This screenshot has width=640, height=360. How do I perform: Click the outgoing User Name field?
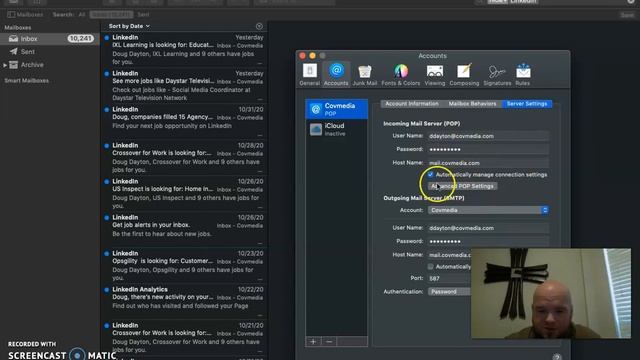click(x=488, y=228)
